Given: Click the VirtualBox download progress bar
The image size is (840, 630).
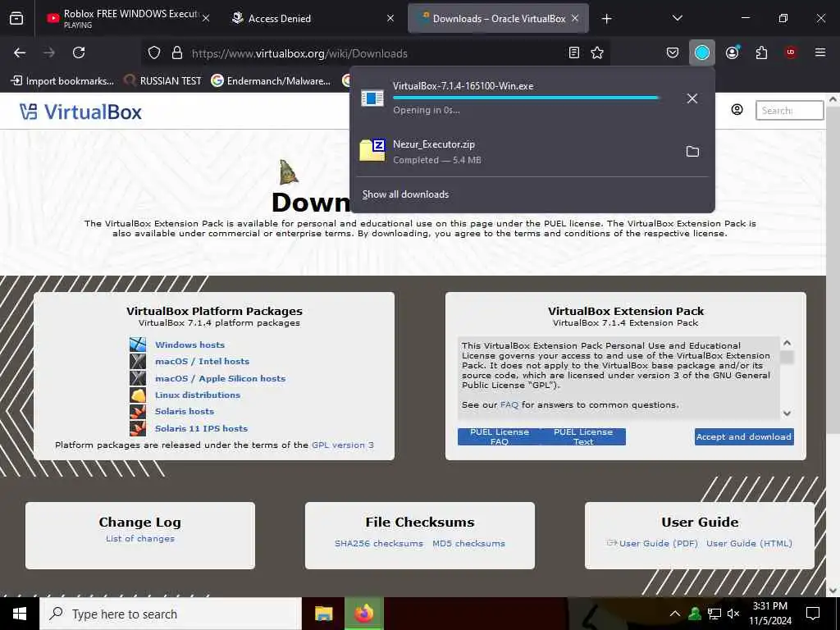Looking at the screenshot, I should click(526, 98).
